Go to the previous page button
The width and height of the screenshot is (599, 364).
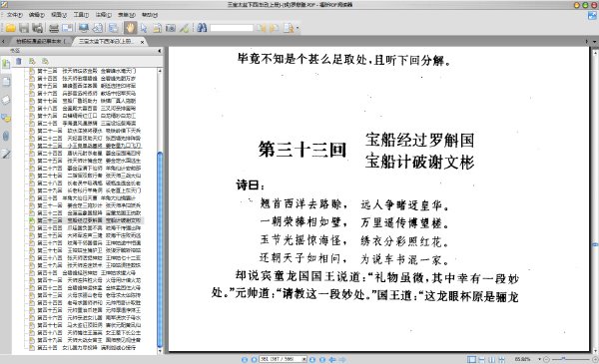click(254, 359)
